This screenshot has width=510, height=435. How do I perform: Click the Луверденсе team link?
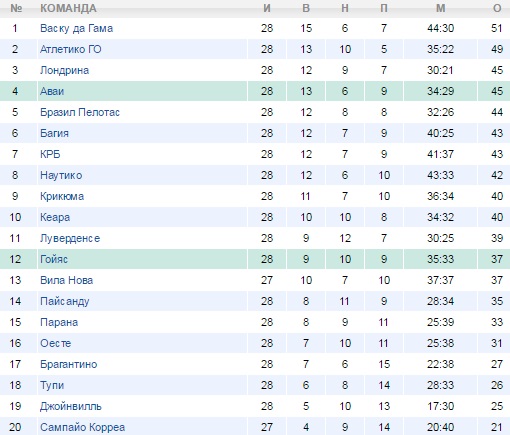(70, 238)
